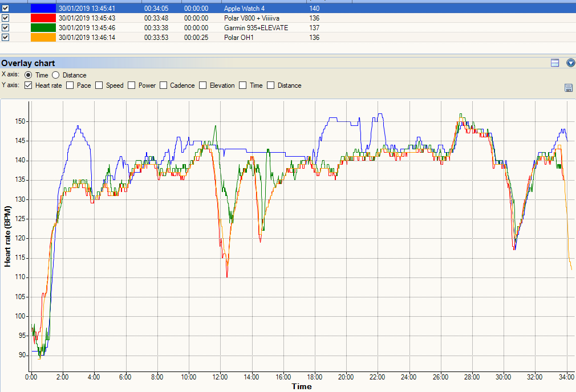Toggle the Polar V800 + Viiiiva row checkbox
This screenshot has width=576, height=392.
(x=6, y=18)
